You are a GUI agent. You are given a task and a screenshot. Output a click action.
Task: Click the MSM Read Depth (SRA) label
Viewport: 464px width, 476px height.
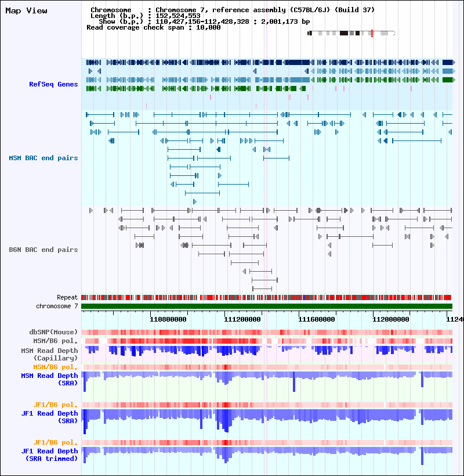coord(49,380)
